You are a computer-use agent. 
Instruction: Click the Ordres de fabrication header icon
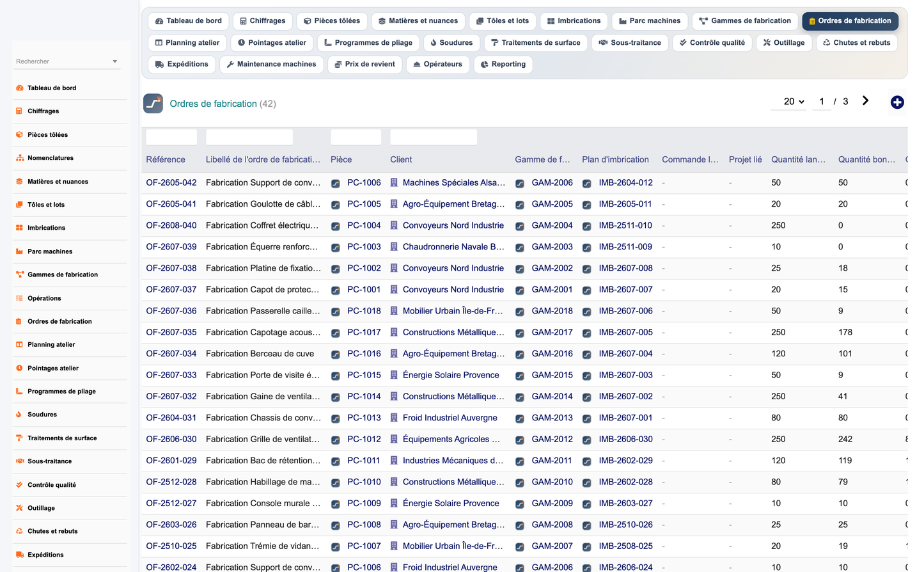point(153,103)
